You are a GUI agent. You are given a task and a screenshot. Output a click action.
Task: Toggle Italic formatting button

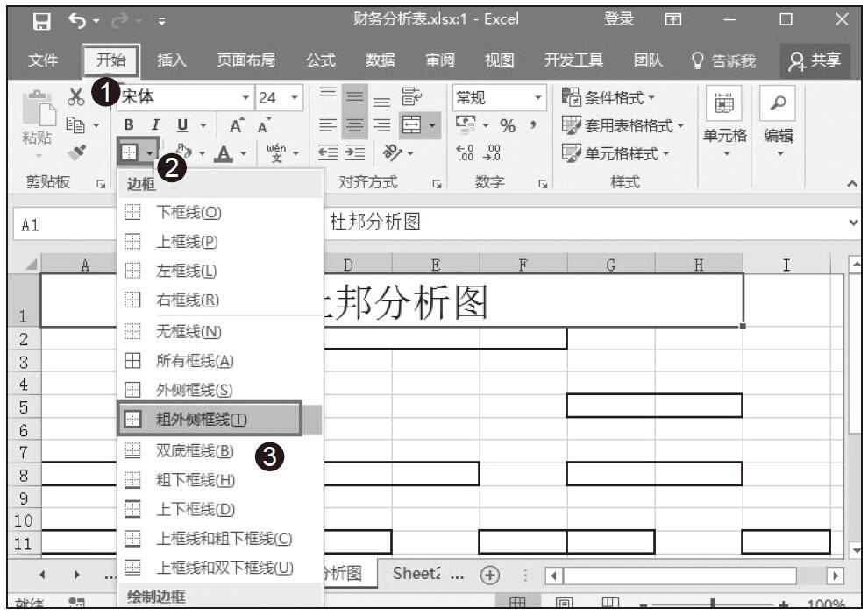[x=154, y=126]
